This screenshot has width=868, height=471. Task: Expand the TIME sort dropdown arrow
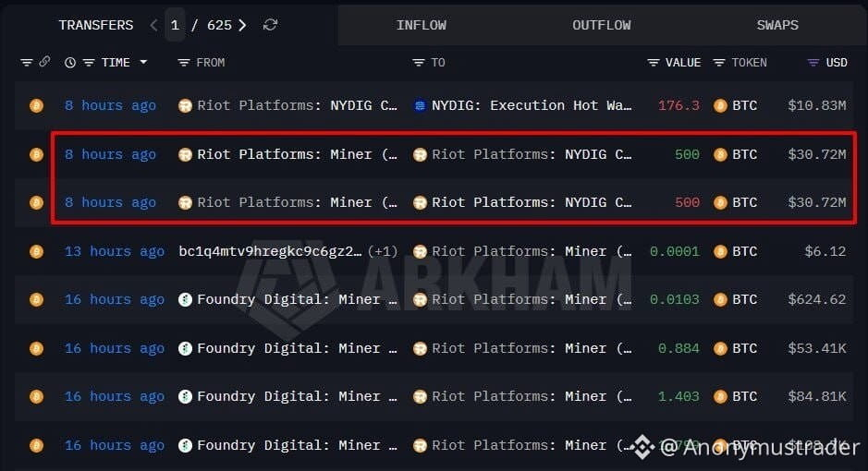[143, 62]
